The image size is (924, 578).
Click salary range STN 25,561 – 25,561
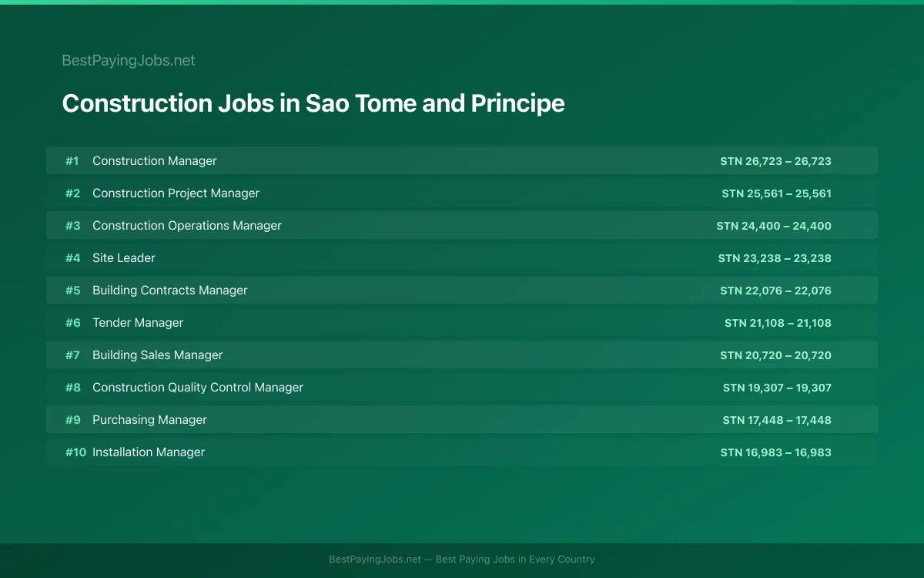[x=776, y=193]
